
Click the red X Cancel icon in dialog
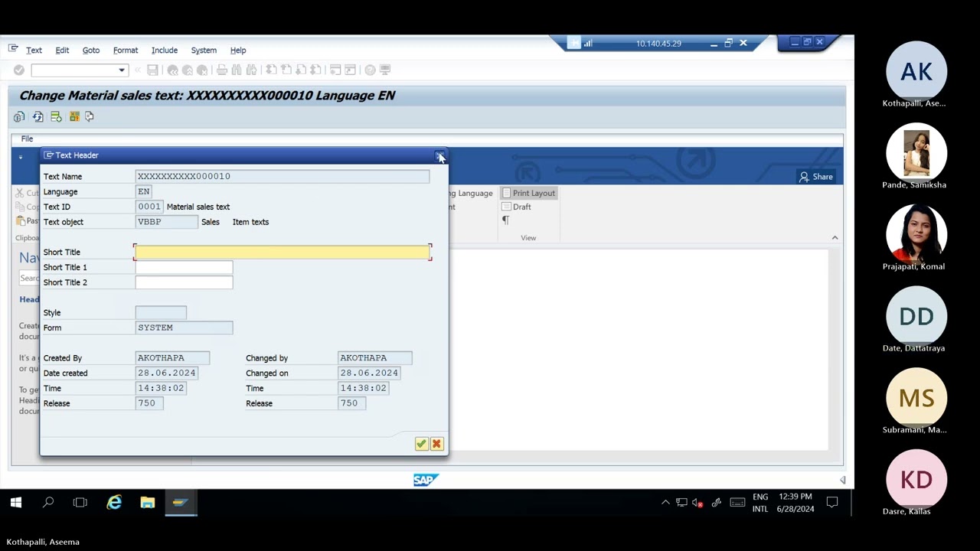pos(436,444)
